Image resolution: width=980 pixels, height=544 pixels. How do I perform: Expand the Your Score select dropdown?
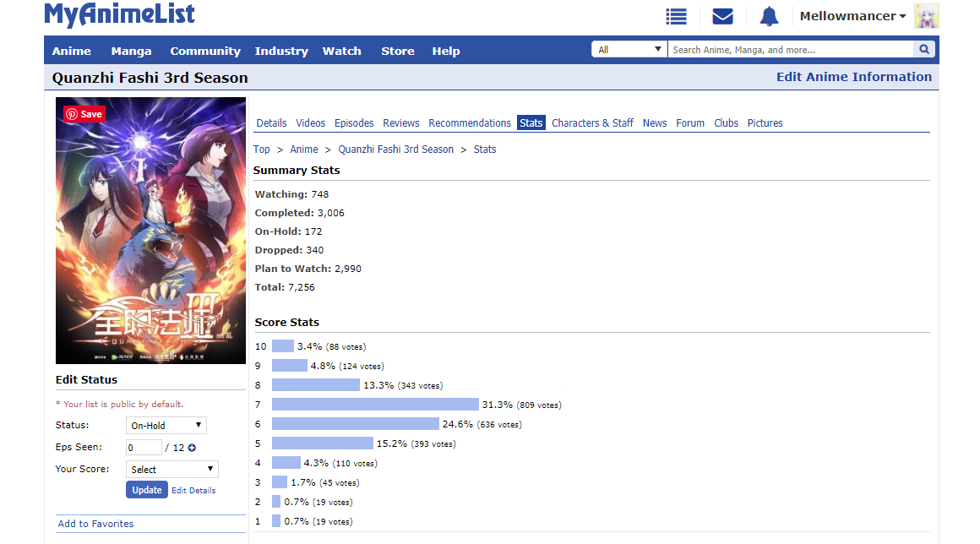tap(171, 470)
